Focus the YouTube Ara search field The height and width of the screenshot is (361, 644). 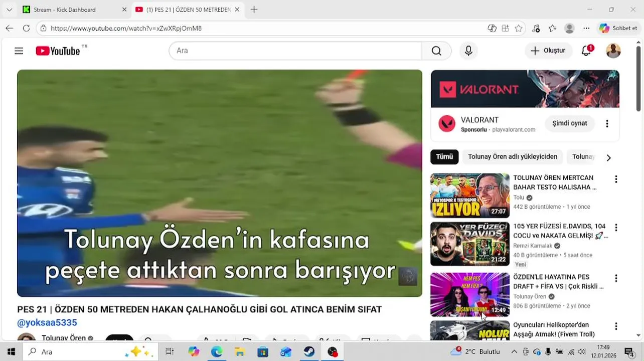coord(295,51)
